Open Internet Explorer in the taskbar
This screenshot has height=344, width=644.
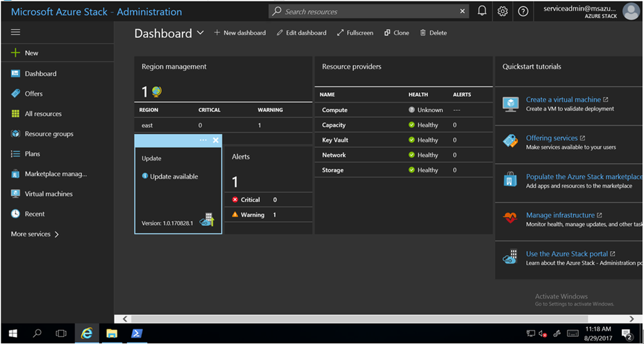point(86,333)
